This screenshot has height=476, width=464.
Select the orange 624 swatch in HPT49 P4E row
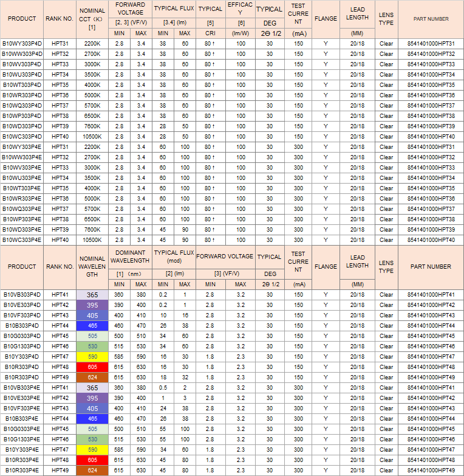pyautogui.click(x=92, y=471)
